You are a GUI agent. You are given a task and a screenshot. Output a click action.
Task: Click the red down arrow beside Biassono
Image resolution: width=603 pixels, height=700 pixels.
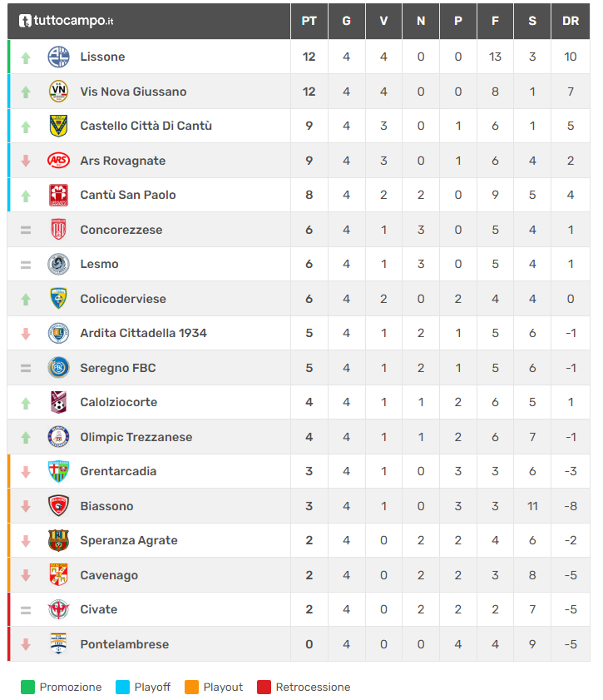click(26, 506)
